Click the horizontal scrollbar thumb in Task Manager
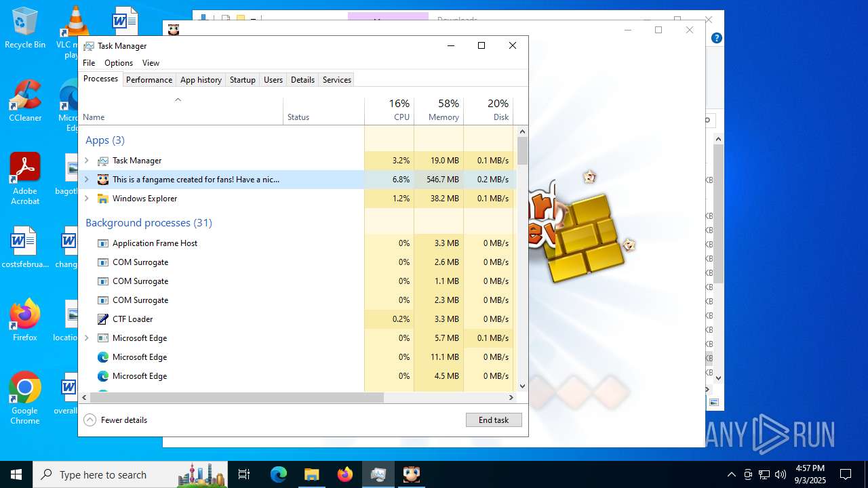This screenshot has width=868, height=488. pyautogui.click(x=237, y=398)
